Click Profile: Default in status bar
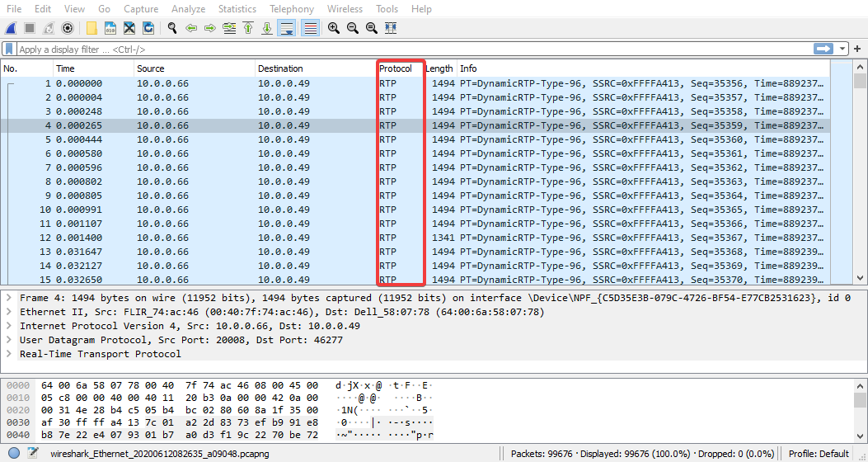868x462 pixels. [x=819, y=454]
